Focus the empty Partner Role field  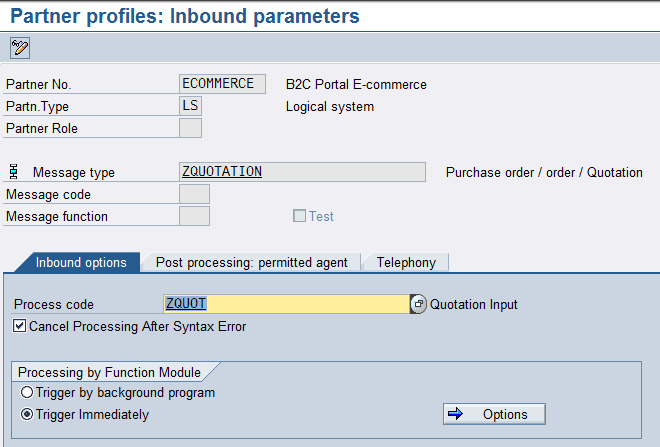coord(190,128)
